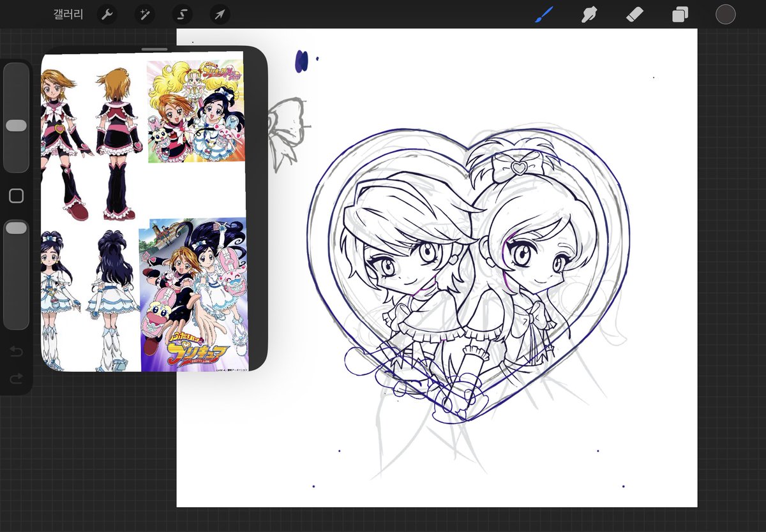
Task: Tap the square Modify button on sidebar
Action: coord(16,196)
